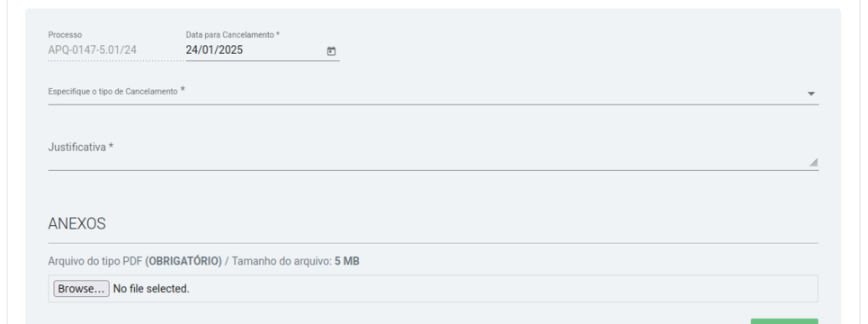Click the No file selected text
This screenshot has width=868, height=324.
point(151,289)
